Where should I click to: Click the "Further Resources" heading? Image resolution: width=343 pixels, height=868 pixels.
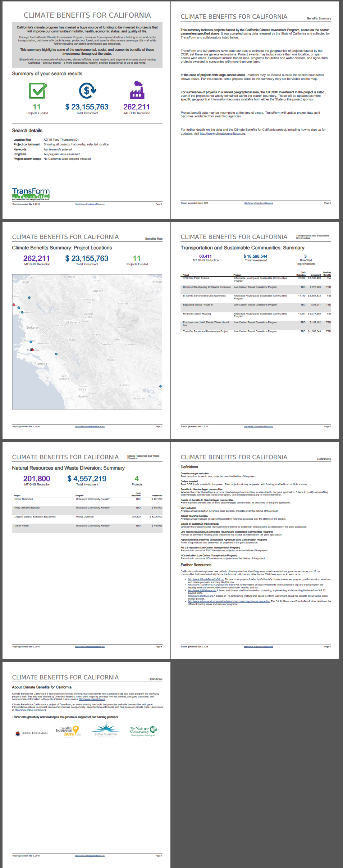[196, 565]
